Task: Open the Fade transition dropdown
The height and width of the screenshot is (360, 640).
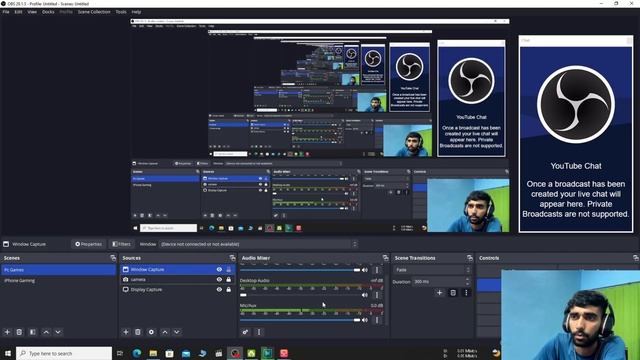Action: pyautogui.click(x=432, y=270)
